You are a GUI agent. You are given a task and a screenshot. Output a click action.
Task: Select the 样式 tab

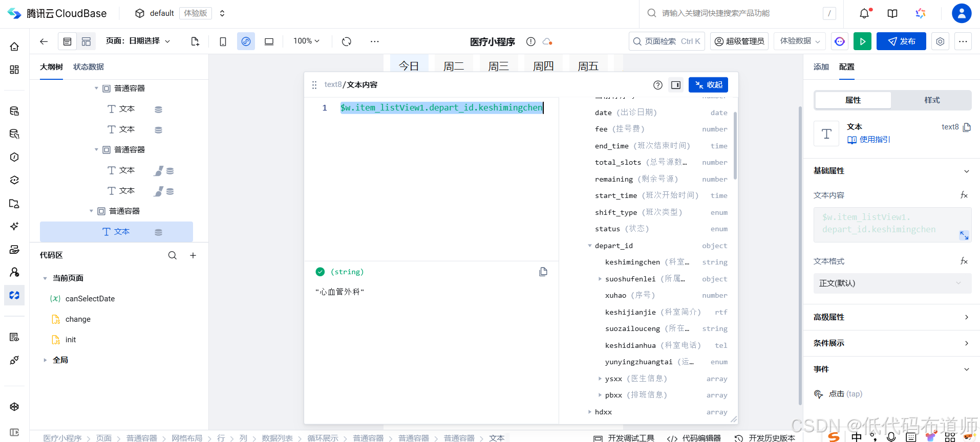pos(932,100)
